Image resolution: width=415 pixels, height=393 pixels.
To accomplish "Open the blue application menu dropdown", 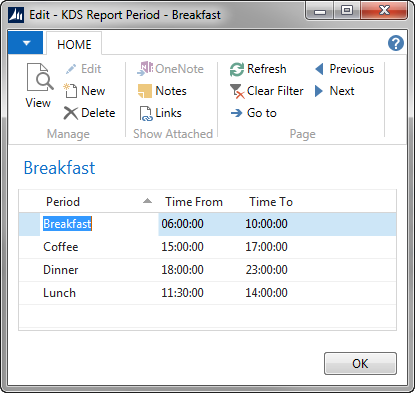I will [25, 43].
